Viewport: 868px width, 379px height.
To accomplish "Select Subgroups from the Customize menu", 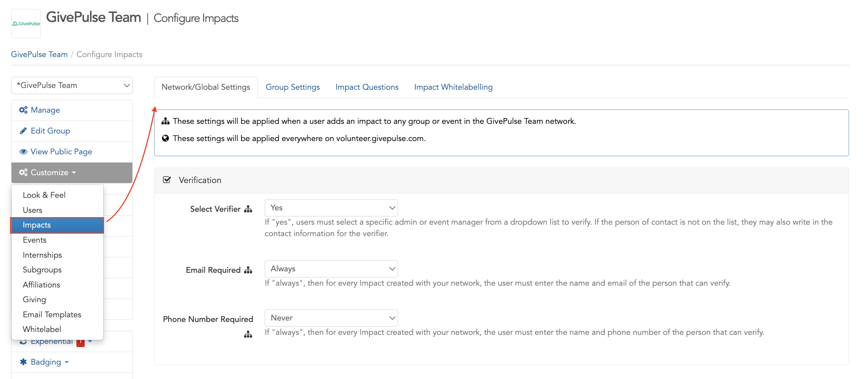I will point(42,270).
